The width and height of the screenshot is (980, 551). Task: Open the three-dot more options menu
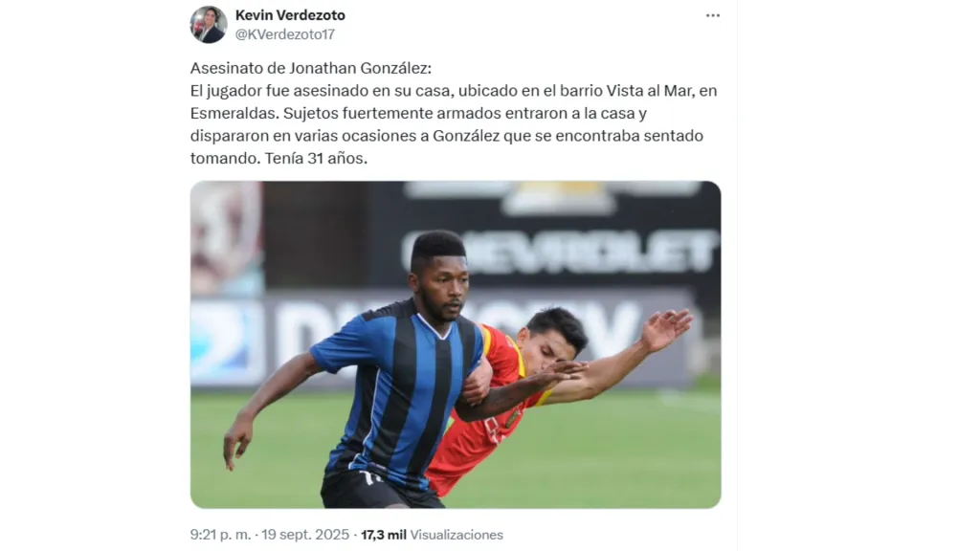(x=712, y=15)
